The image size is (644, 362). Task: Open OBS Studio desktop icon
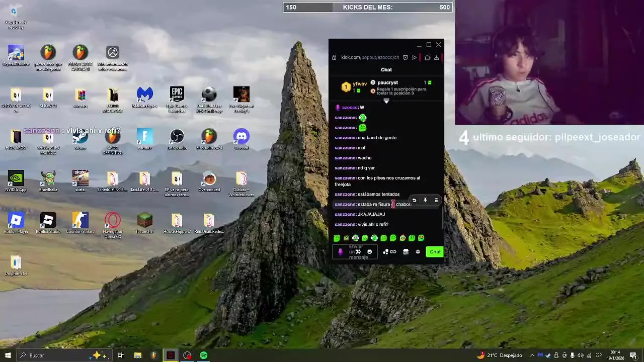tap(177, 139)
